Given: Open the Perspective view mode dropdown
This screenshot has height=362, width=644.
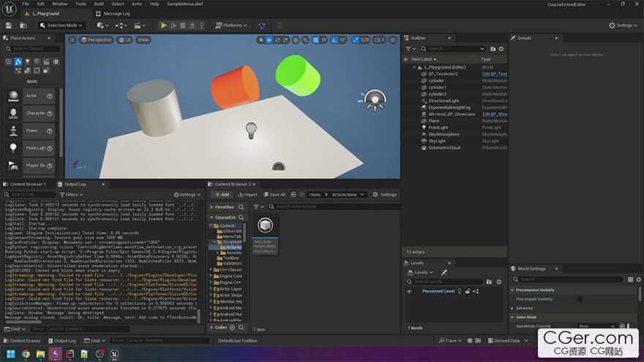Looking at the screenshot, I should point(97,39).
